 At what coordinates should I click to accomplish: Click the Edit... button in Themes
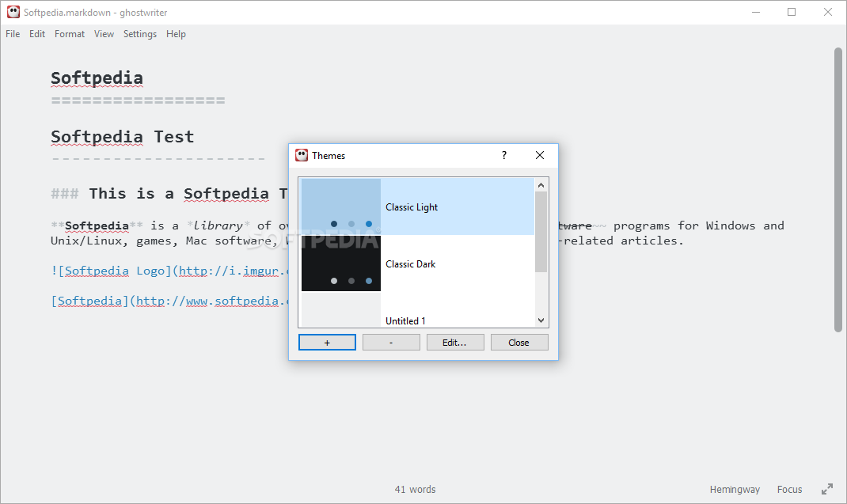(455, 343)
